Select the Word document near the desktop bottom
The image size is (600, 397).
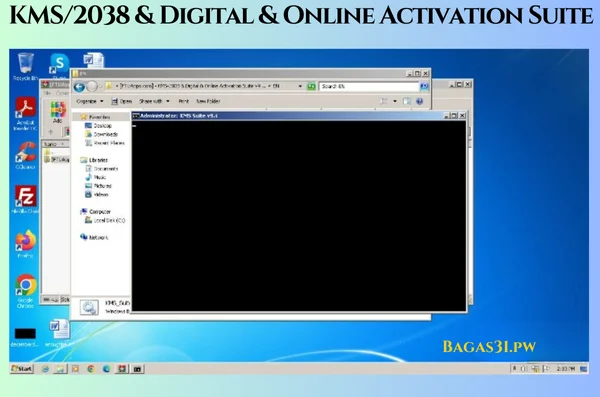tap(59, 333)
